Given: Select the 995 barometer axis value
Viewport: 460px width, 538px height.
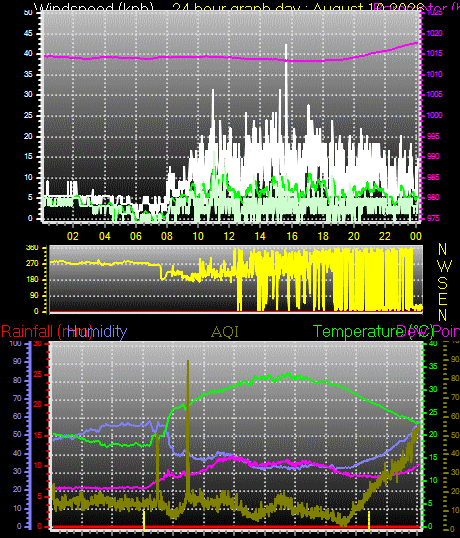Looking at the screenshot, I should pyautogui.click(x=433, y=136).
